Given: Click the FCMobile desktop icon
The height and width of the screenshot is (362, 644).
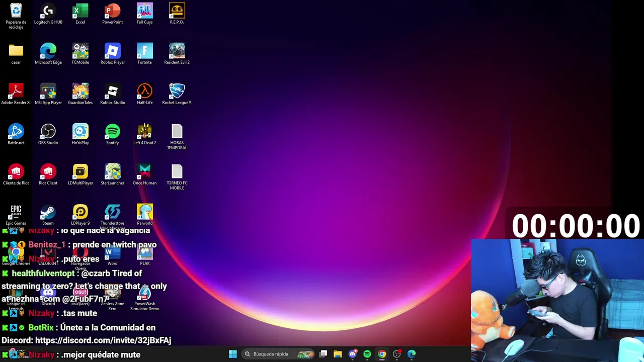Looking at the screenshot, I should pyautogui.click(x=80, y=54).
